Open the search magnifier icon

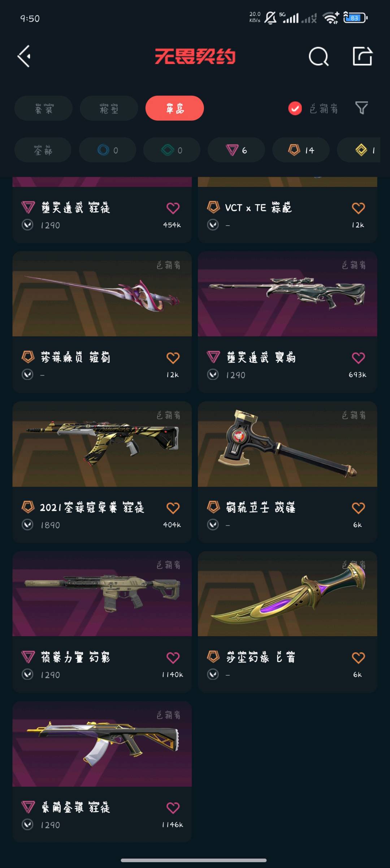point(319,56)
